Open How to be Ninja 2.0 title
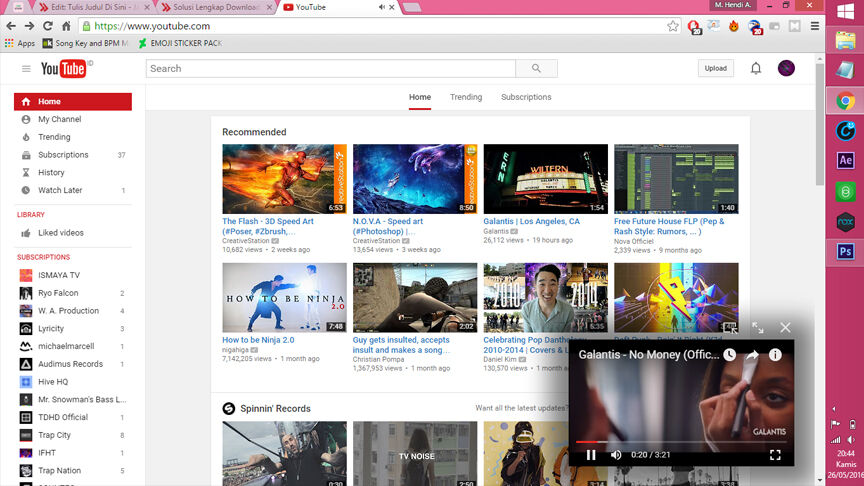The height and width of the screenshot is (486, 864). [x=258, y=340]
